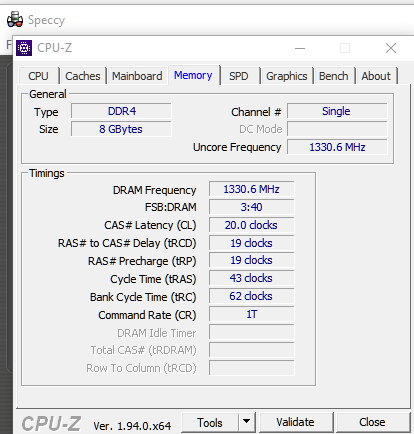This screenshot has height=434, width=414.
Task: Open the Mainboard tab
Action: tap(137, 76)
